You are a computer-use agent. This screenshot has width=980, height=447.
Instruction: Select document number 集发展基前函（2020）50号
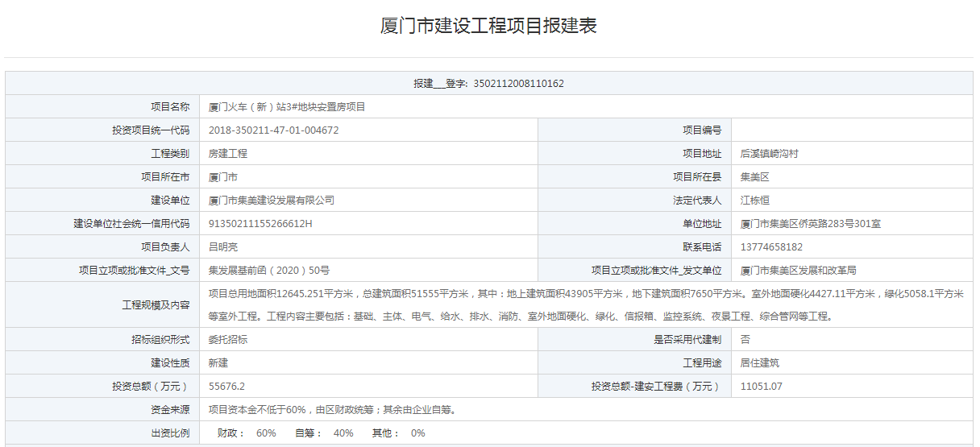pyautogui.click(x=269, y=271)
